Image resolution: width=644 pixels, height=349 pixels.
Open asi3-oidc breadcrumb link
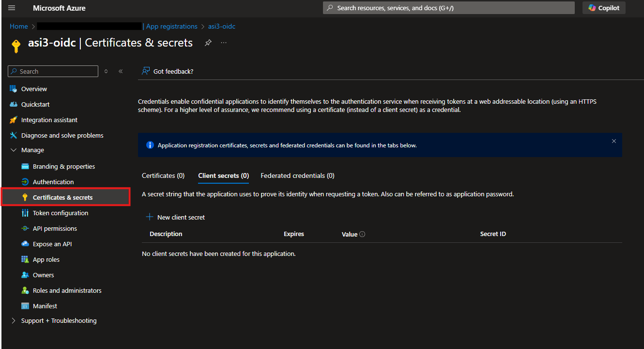222,26
